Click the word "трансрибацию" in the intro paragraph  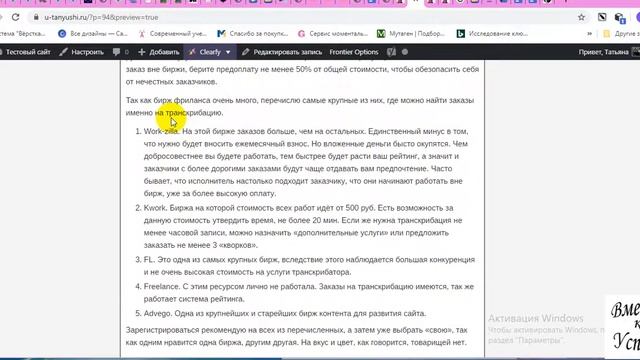[x=193, y=113]
